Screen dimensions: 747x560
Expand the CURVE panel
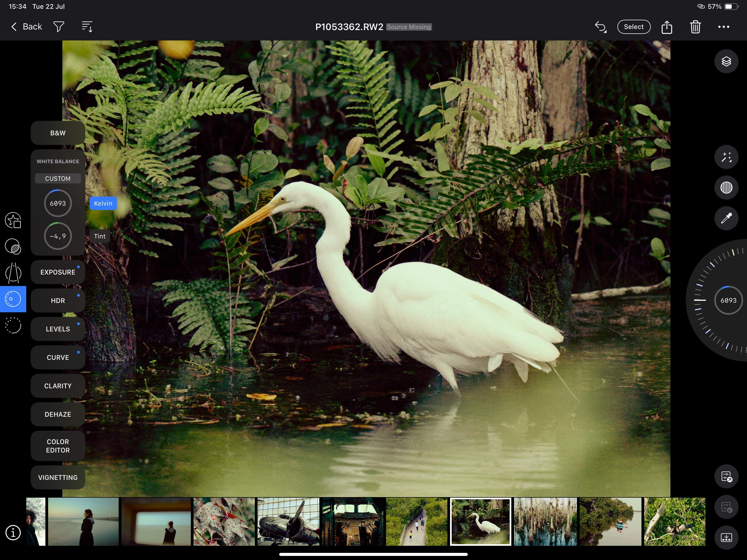tap(58, 357)
